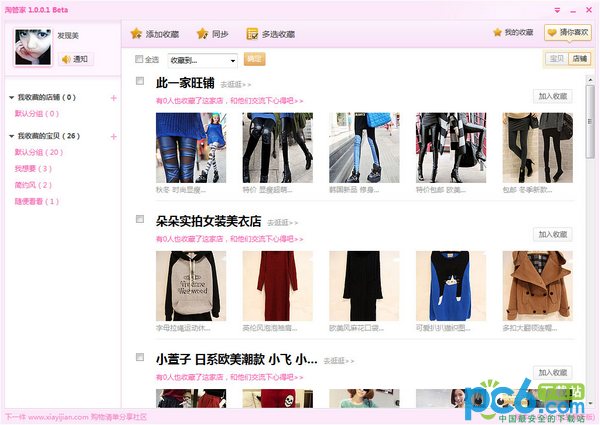Add a new shop group with plus icon
600x425 pixels.
click(x=113, y=98)
